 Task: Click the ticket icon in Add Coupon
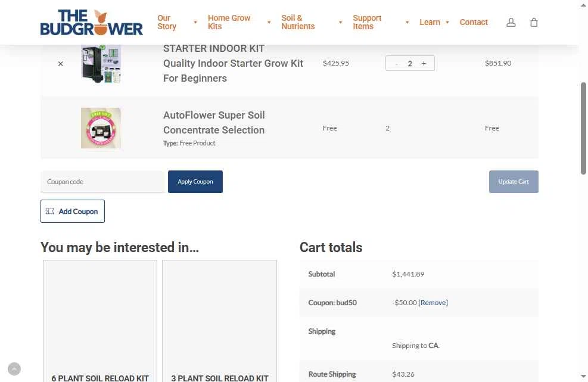click(x=49, y=212)
